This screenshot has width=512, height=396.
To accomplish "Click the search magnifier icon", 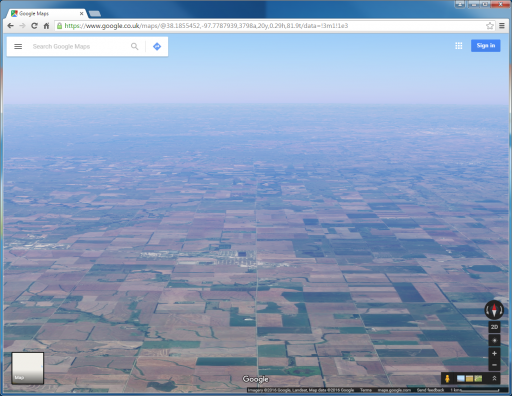I will click(134, 46).
